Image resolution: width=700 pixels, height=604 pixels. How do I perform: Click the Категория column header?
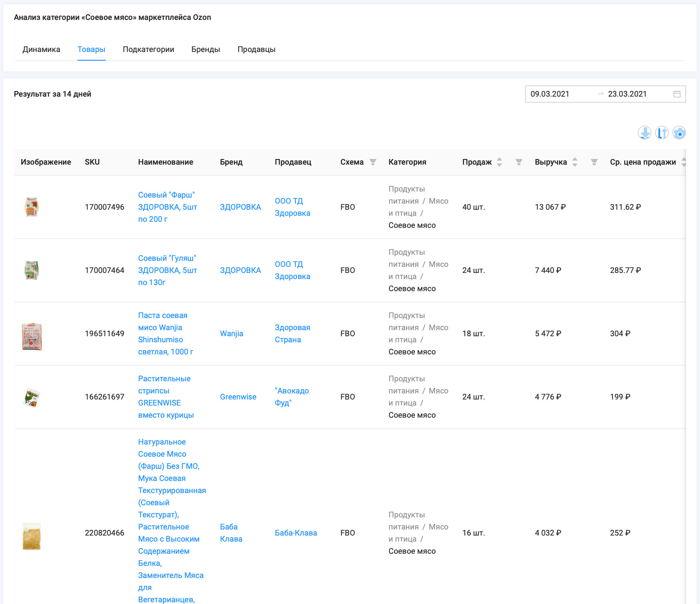coord(407,162)
